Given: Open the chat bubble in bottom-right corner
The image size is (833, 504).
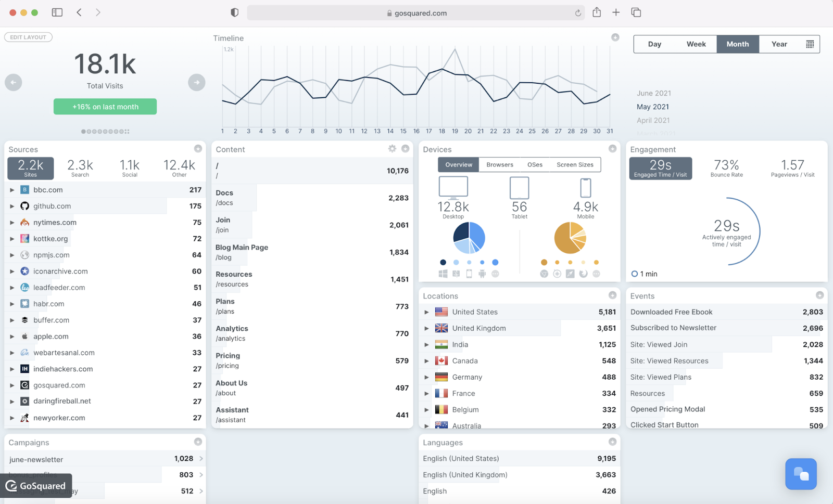Looking at the screenshot, I should tap(801, 474).
